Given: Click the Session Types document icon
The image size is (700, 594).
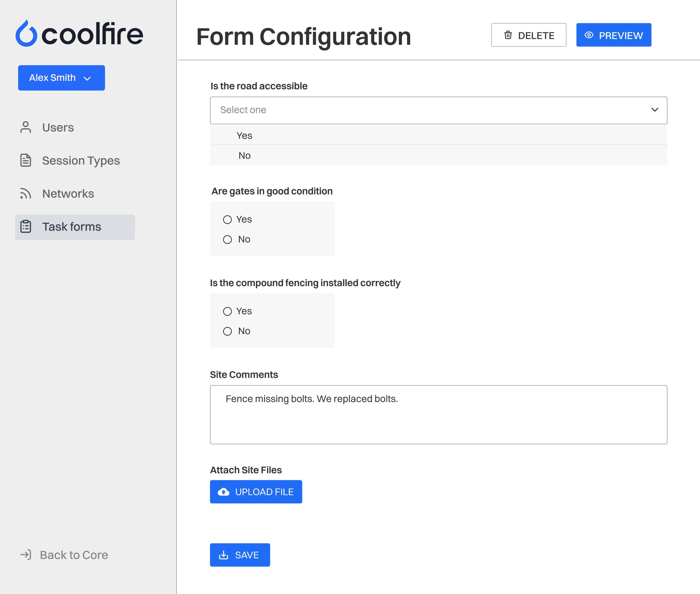Looking at the screenshot, I should (26, 160).
